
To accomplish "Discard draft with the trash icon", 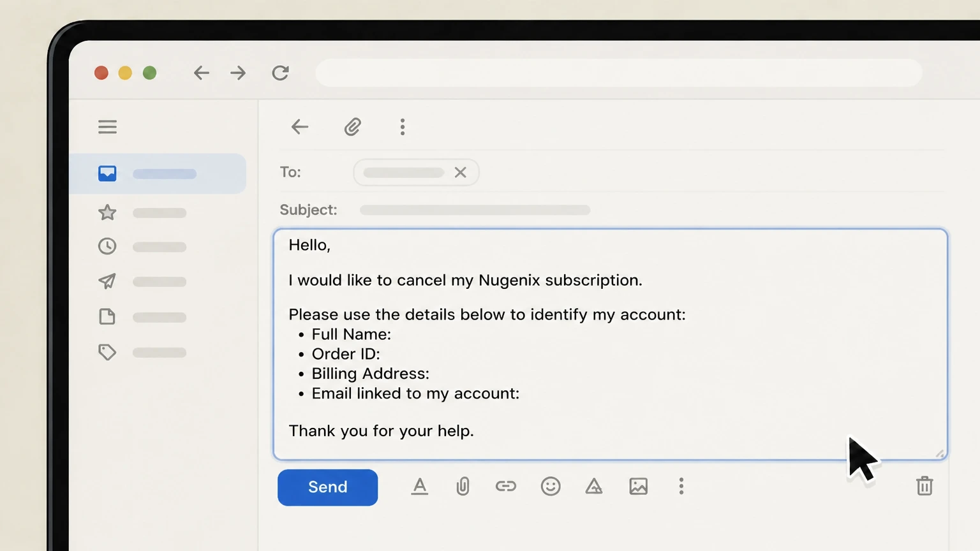I will tap(924, 486).
